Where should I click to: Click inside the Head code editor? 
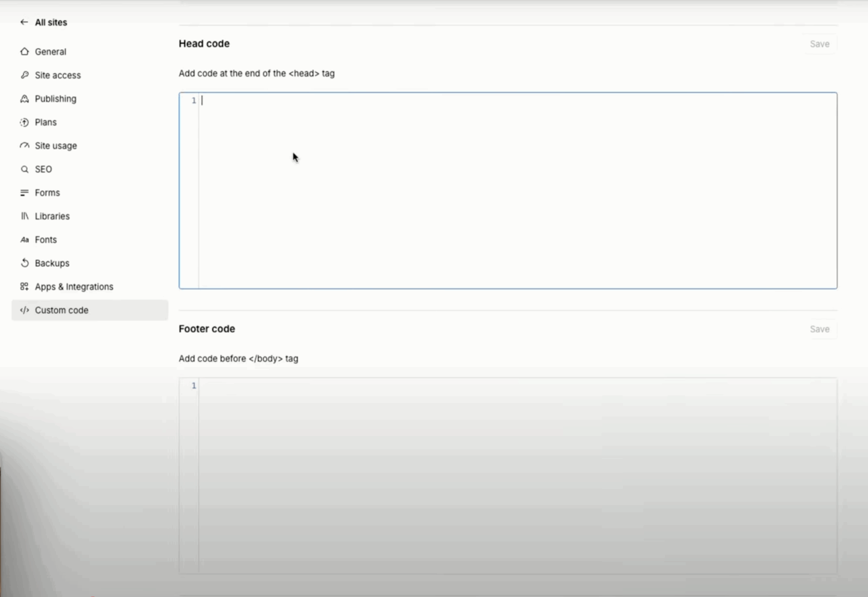tap(517, 191)
